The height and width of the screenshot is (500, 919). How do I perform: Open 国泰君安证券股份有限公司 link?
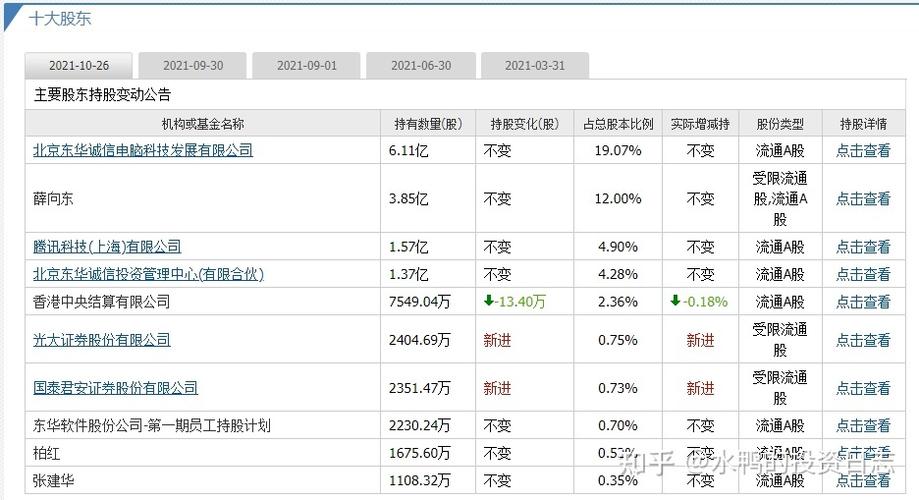pyautogui.click(x=115, y=388)
